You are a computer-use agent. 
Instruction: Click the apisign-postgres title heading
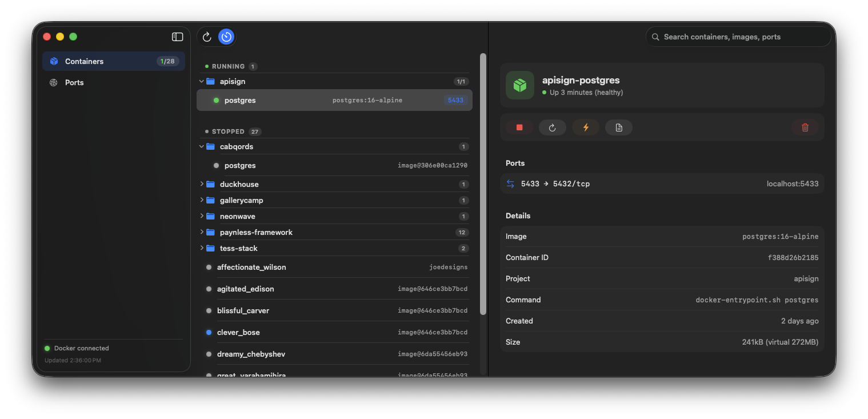pos(581,80)
